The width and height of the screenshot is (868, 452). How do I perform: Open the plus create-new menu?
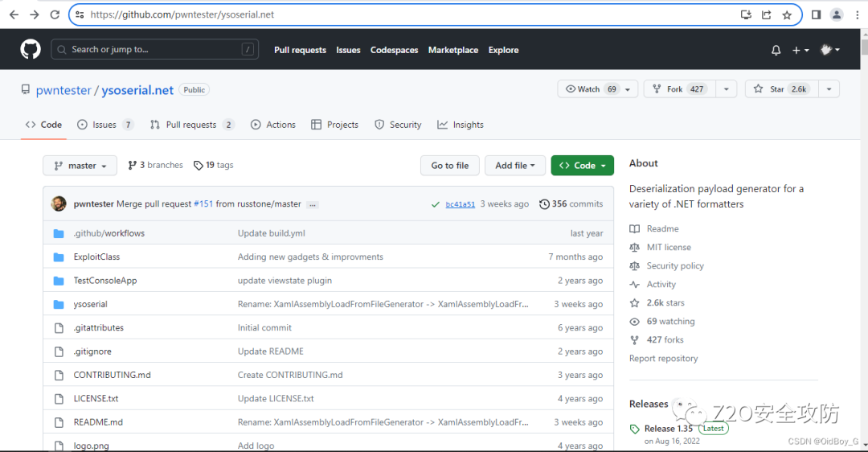(x=800, y=50)
